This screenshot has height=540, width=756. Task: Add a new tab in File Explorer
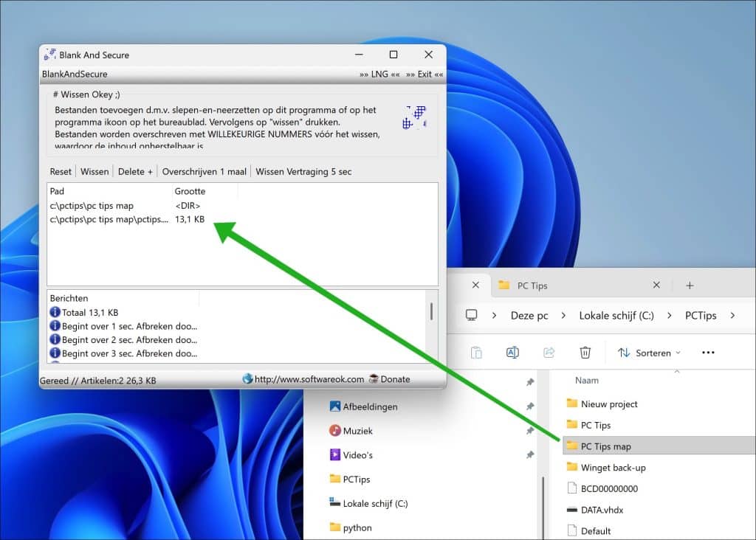coord(690,285)
